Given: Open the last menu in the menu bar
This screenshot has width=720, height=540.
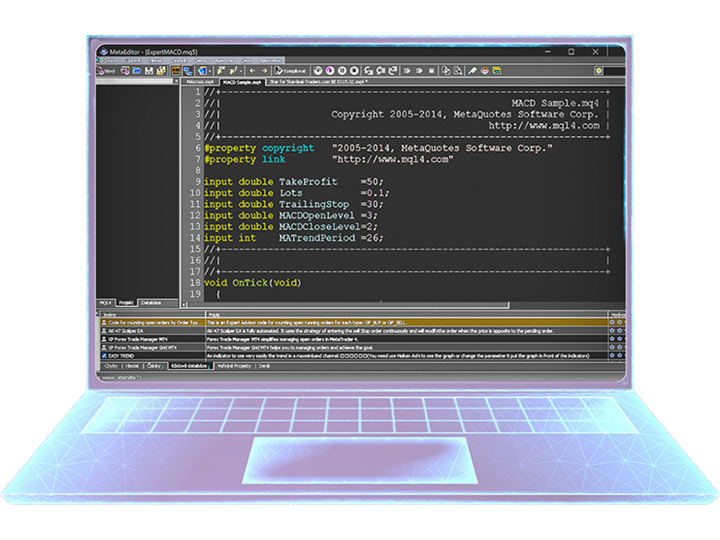Looking at the screenshot, I should click(x=271, y=61).
